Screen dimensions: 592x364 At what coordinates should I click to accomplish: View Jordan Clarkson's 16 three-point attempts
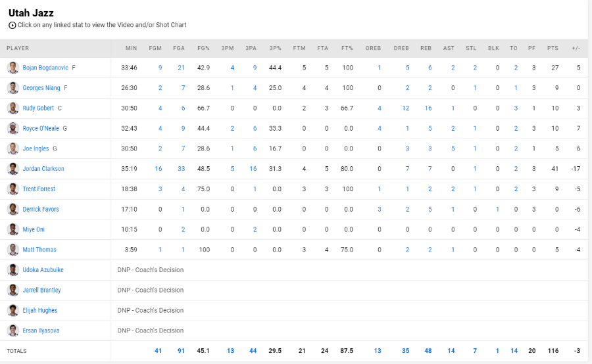253,169
